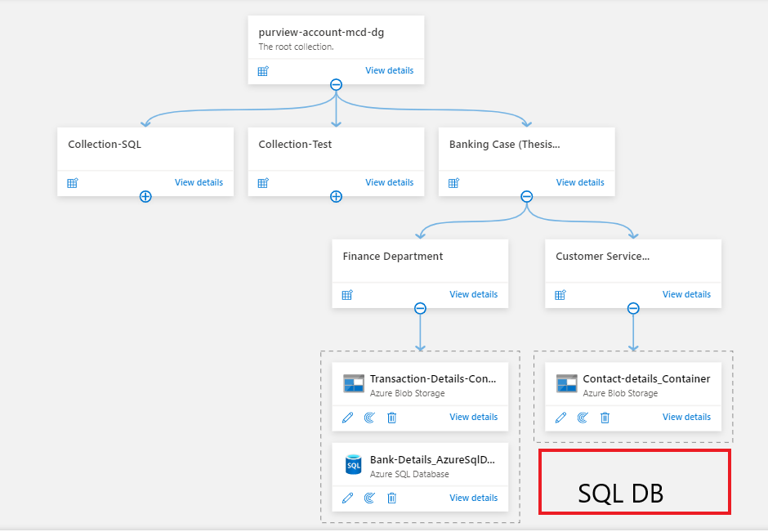
Task: Start a scan on Bank-Details_AzureSqlDB
Action: [368, 498]
